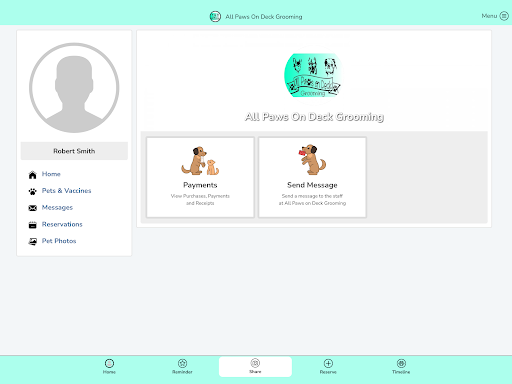This screenshot has width=512, height=384.
Task: Click the envelope icon beside Messages
Action: pos(32,208)
